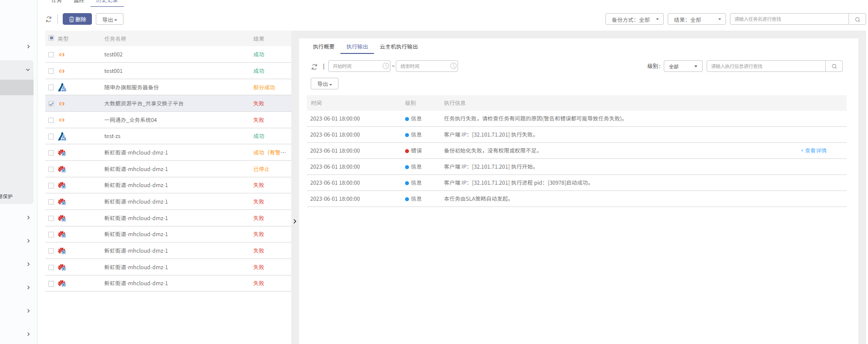Uncheck the 大数据资源平台_共享交换子平台 checkbox
This screenshot has height=344, width=868.
(x=51, y=104)
